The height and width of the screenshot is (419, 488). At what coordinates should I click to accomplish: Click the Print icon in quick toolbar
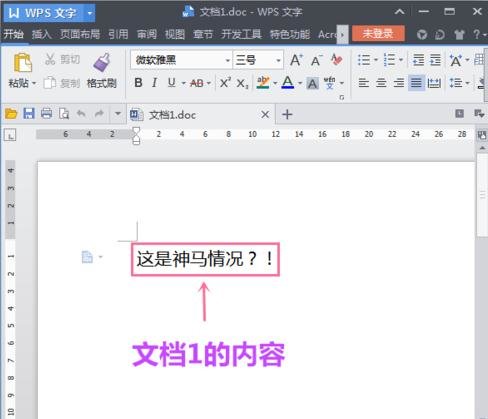[46, 114]
